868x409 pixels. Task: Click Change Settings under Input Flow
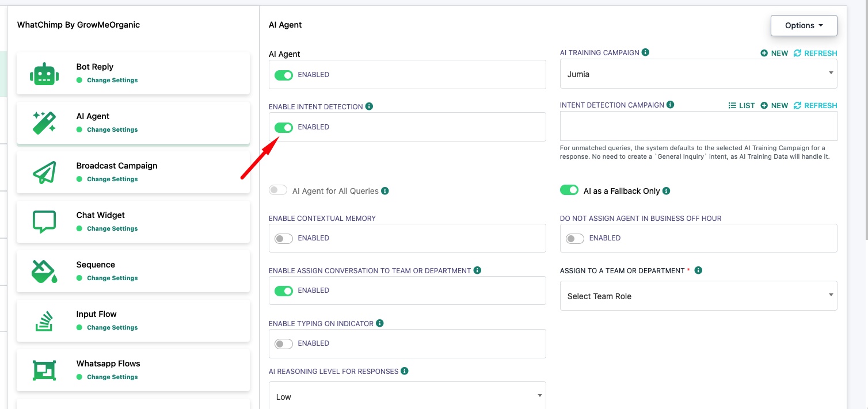[112, 327]
